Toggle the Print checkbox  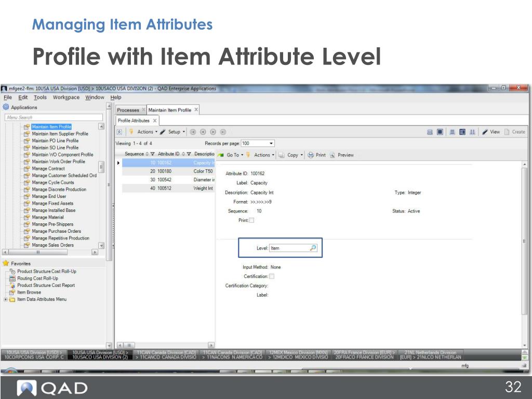(x=251, y=220)
